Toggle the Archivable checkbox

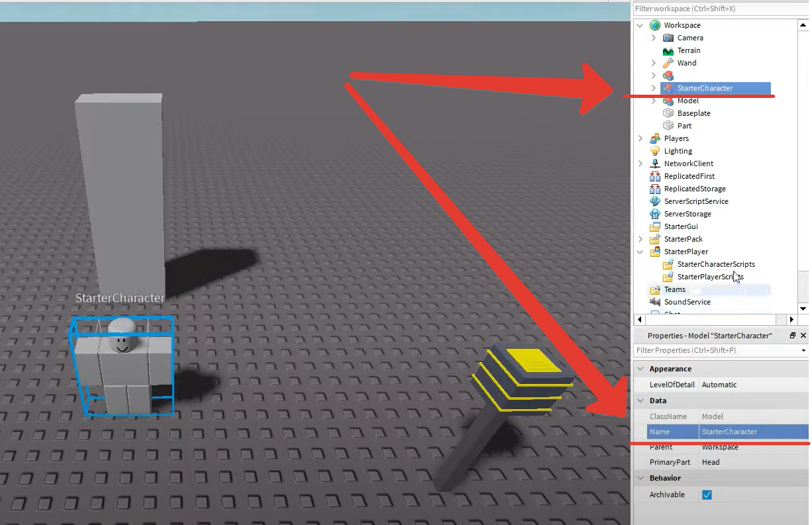pos(707,495)
